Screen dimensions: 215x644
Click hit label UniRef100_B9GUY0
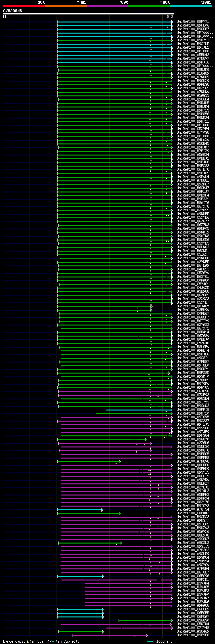193,439
